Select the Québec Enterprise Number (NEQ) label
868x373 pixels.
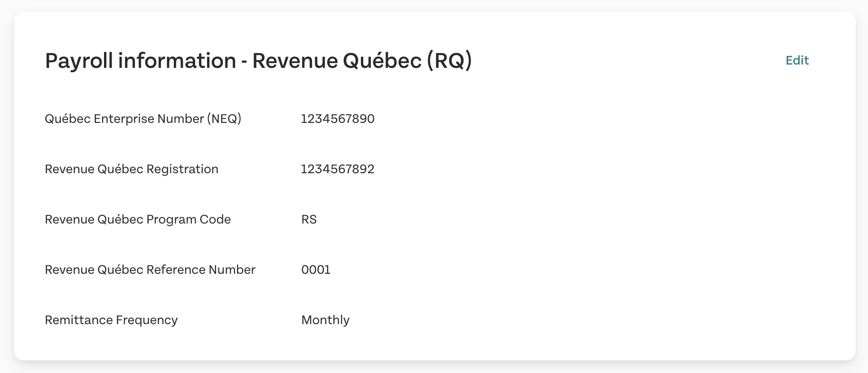tap(143, 119)
